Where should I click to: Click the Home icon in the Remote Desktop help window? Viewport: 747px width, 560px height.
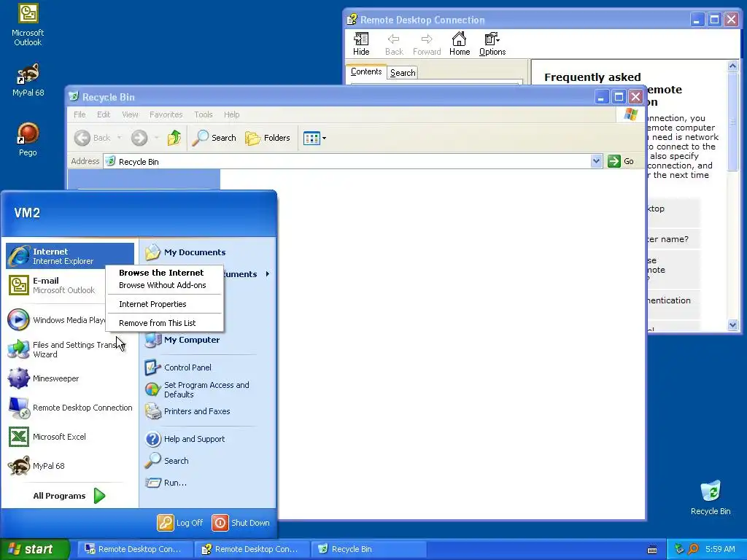(460, 44)
